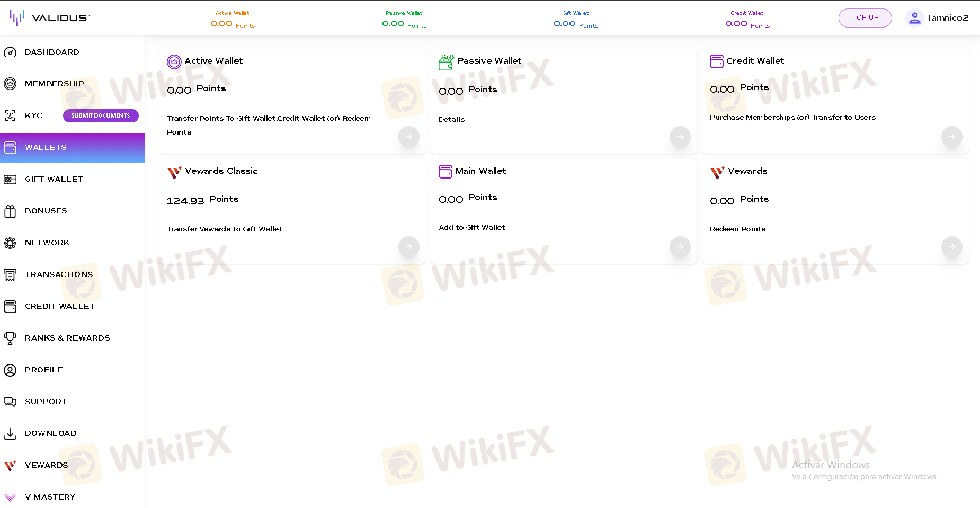Click the Ranks & Rewards trophy icon

[10, 338]
